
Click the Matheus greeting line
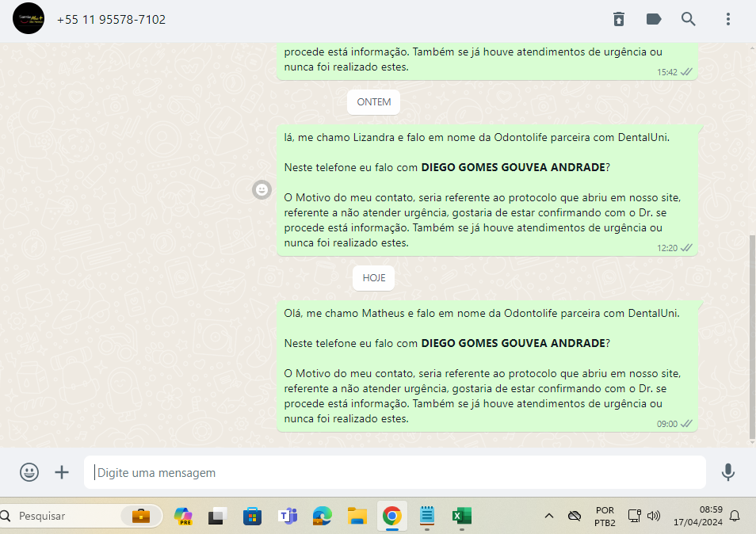482,313
